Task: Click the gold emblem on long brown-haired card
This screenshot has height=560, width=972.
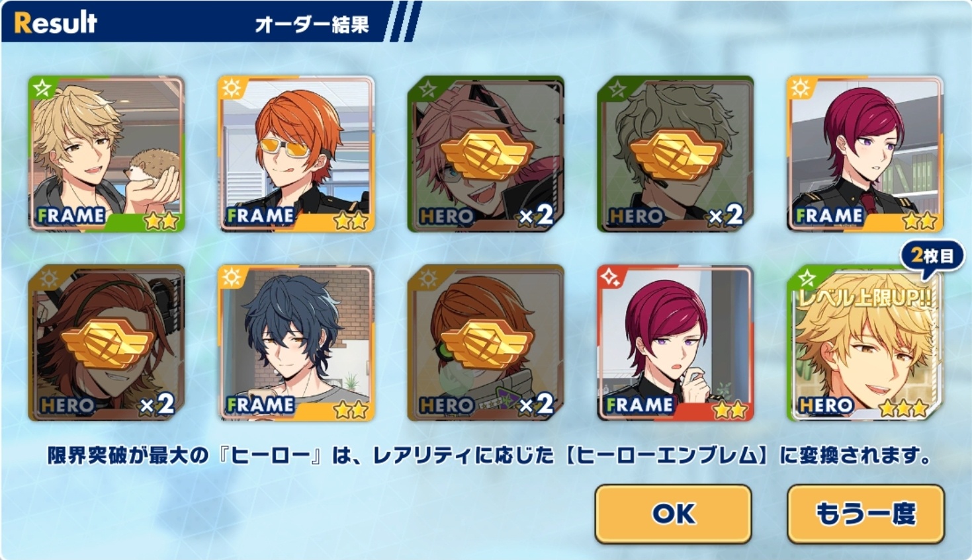Action: tap(108, 343)
